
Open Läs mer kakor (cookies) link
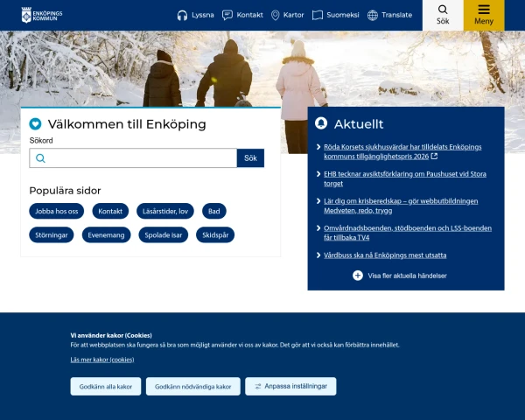tap(102, 360)
